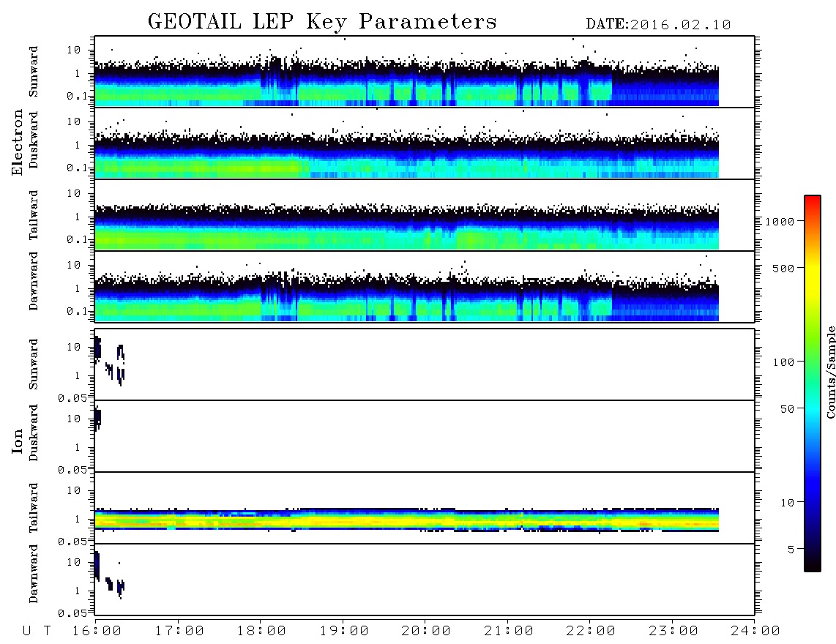Click the "U T" time axis label
Screen dimensions: 836x644
click(37, 631)
